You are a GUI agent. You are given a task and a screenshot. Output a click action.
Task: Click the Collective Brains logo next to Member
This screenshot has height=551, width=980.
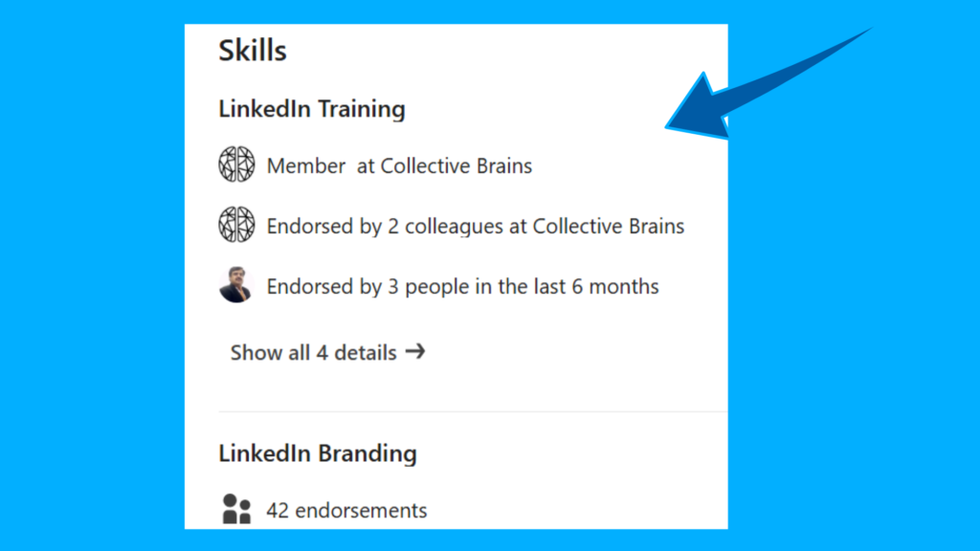point(236,164)
